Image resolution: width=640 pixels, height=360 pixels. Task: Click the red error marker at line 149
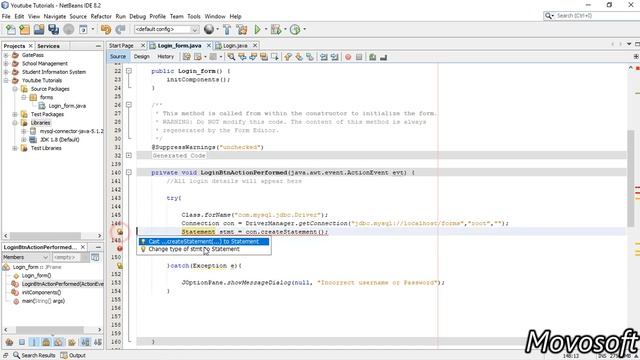(x=120, y=248)
